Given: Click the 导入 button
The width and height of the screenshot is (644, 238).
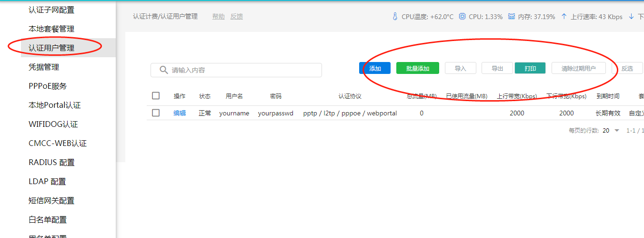Looking at the screenshot, I should (460, 68).
